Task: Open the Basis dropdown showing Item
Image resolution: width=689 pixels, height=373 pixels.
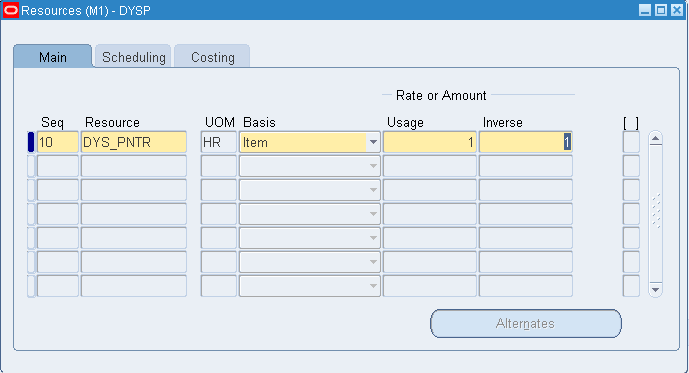Action: tap(373, 142)
